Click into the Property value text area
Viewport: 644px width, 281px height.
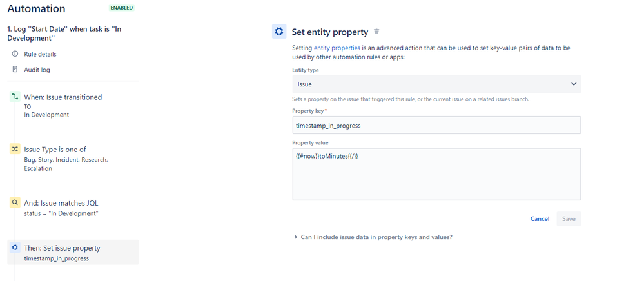coord(436,174)
